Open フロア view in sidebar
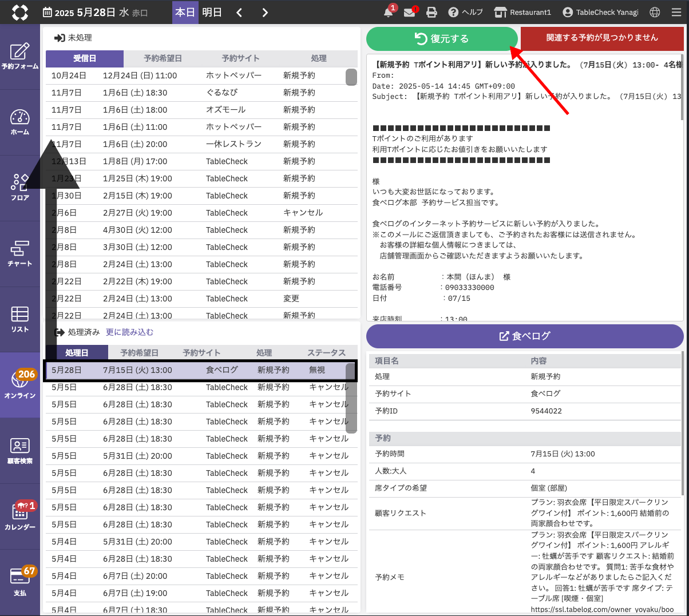The image size is (689, 616). point(20,188)
